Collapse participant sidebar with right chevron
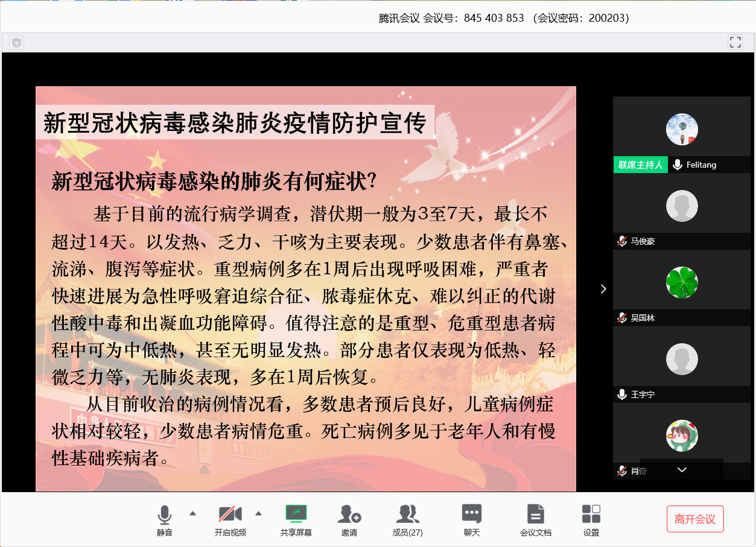 coord(603,289)
